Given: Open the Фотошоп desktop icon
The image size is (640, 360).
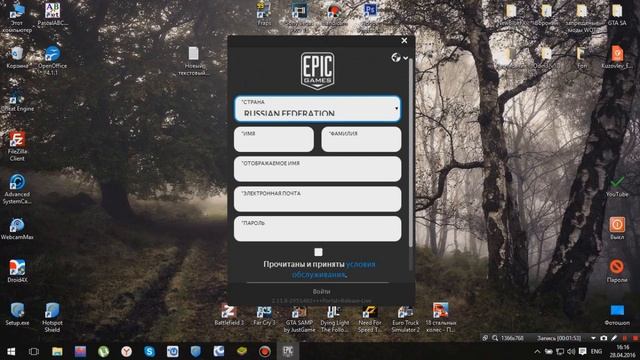Looking at the screenshot, I should 617,314.
